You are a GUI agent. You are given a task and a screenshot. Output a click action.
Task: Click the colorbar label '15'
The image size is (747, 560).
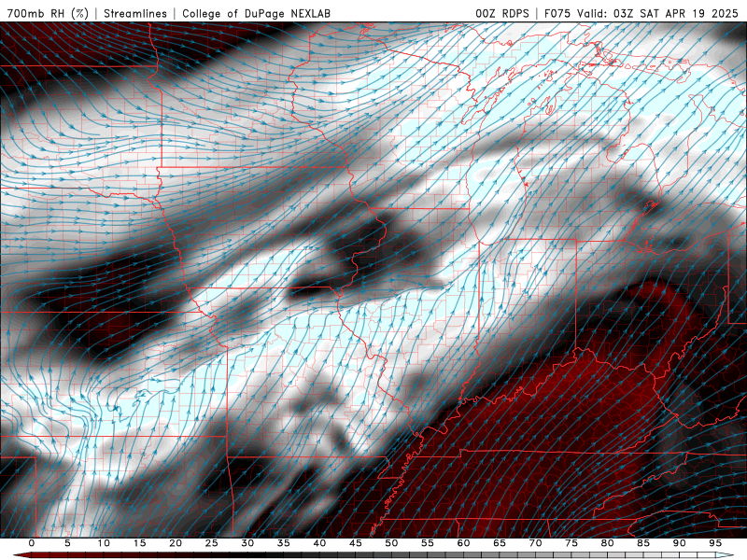(139, 543)
